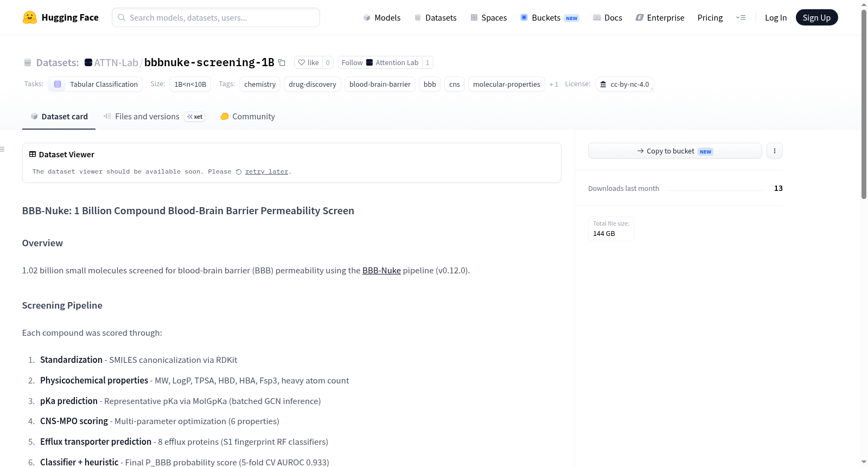Open the Enterprise menu item
This screenshot has height=467, width=868.
click(660, 17)
